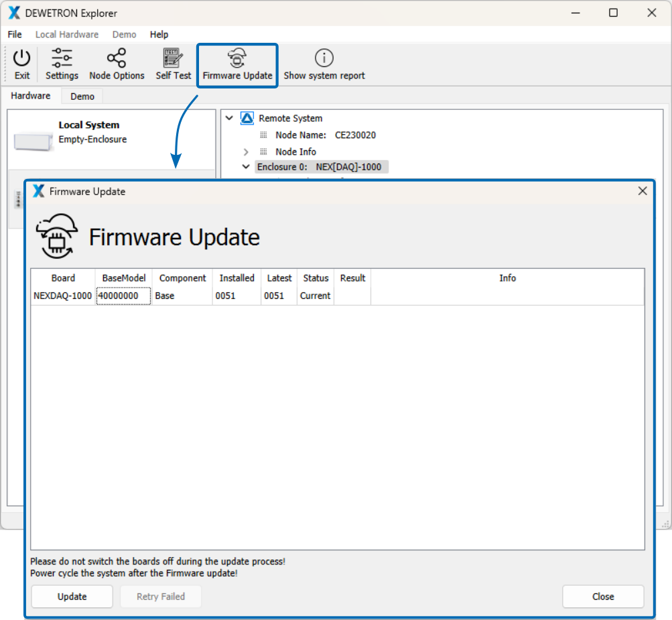Click the DEWETRON Explorer title bar logo
This screenshot has height=620, width=672.
(x=14, y=13)
